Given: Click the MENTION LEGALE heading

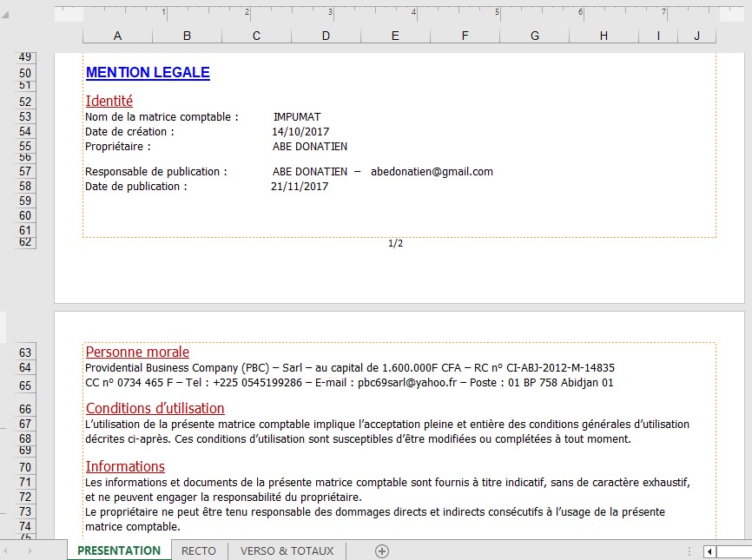Looking at the screenshot, I should tap(148, 72).
